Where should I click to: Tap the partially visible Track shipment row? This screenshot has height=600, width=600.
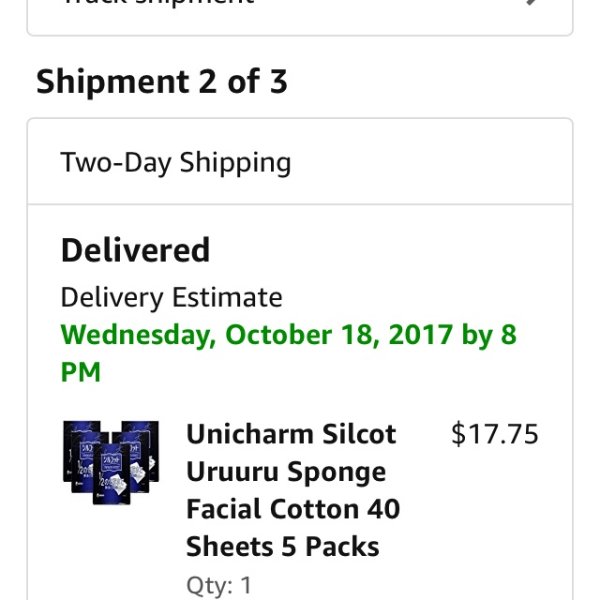coord(300,17)
